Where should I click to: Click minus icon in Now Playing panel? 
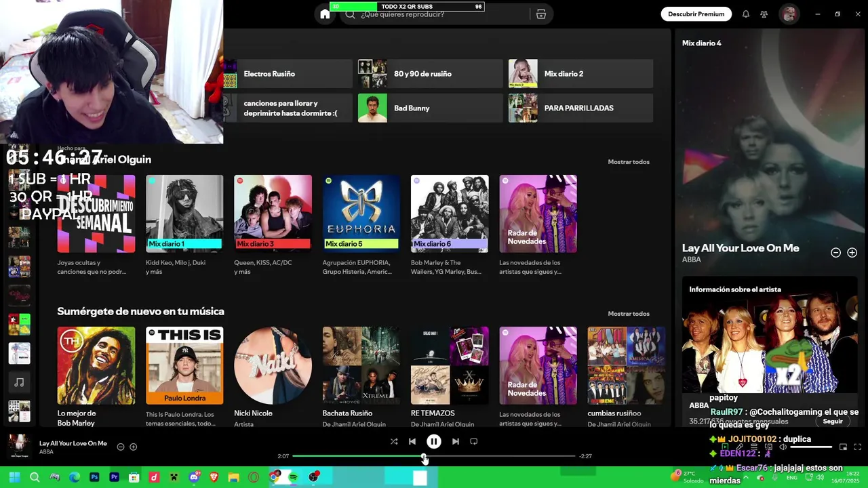point(836,252)
